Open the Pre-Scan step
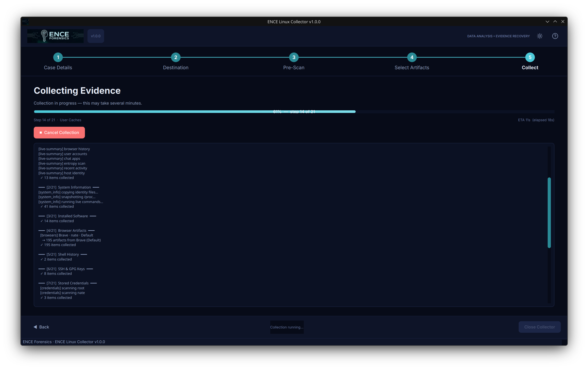Screen dimensions: 588x370 pyautogui.click(x=294, y=68)
